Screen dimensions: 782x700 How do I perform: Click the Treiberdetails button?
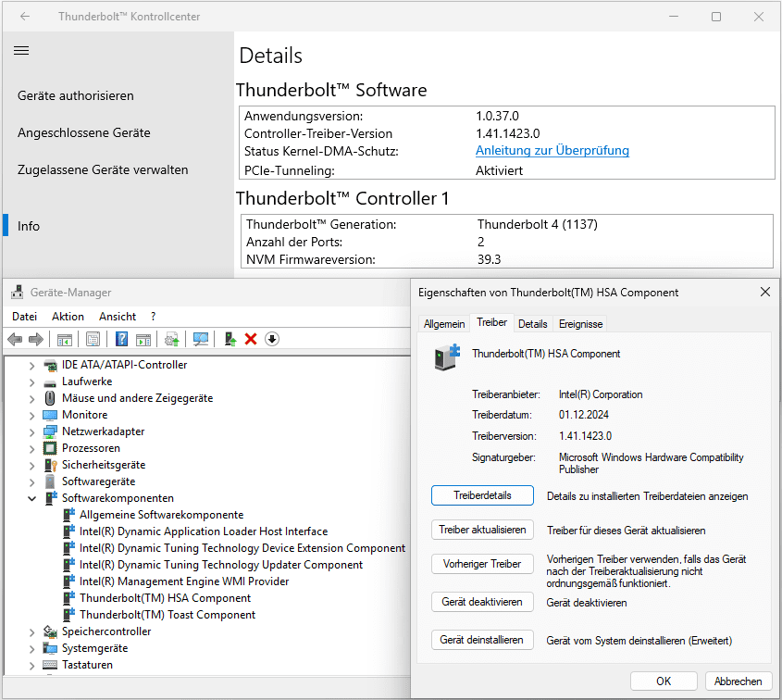point(482,495)
